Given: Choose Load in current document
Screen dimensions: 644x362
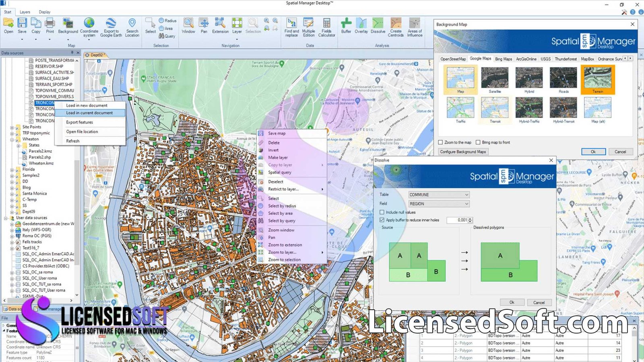Looking at the screenshot, I should click(89, 113).
